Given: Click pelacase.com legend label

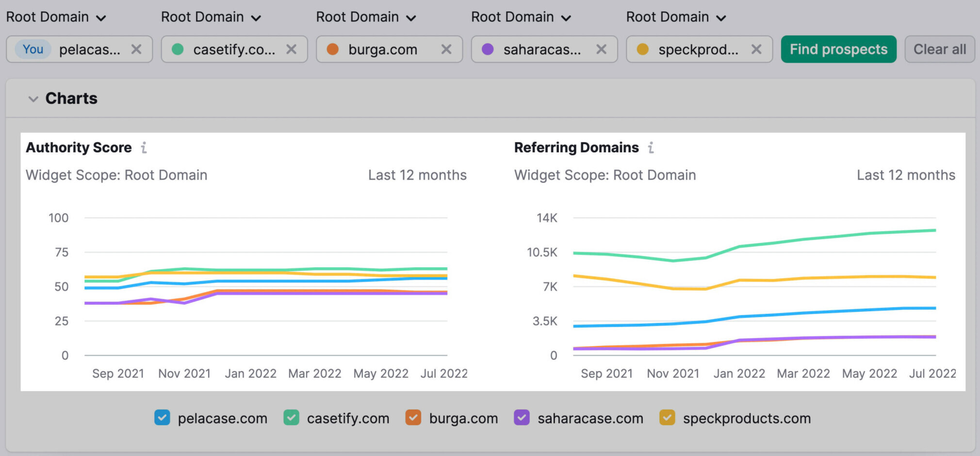Looking at the screenshot, I should point(222,418).
